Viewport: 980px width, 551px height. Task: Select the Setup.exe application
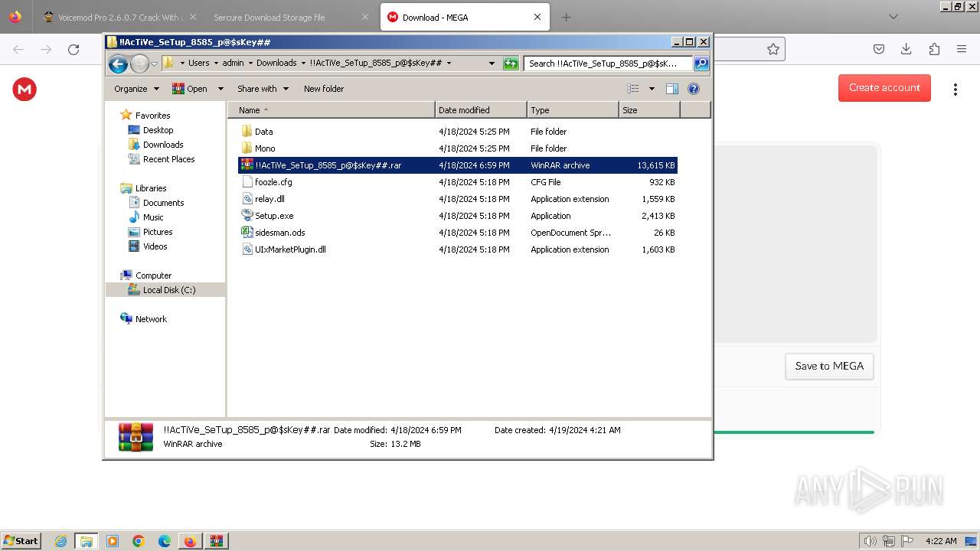(x=458, y=216)
